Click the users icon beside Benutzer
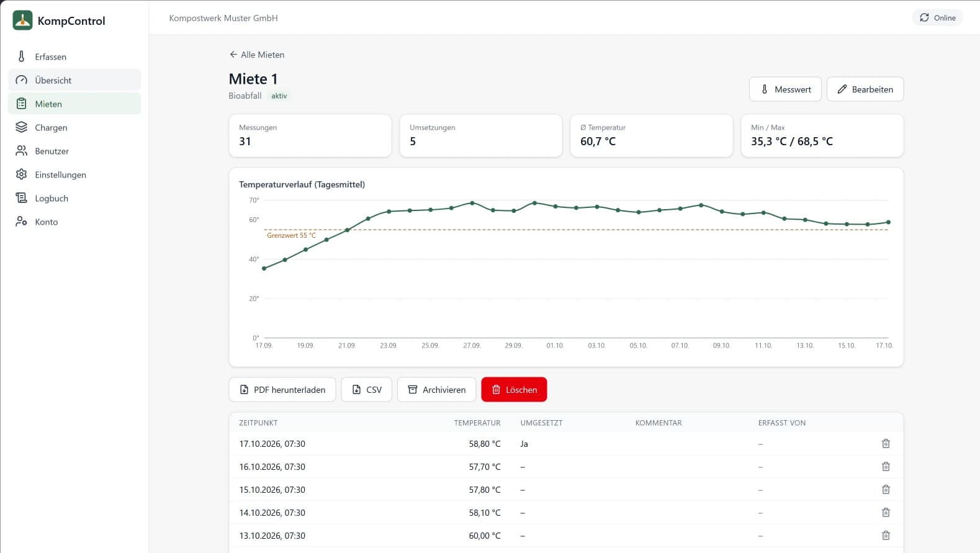Viewport: 980px width, 553px height. coord(22,151)
